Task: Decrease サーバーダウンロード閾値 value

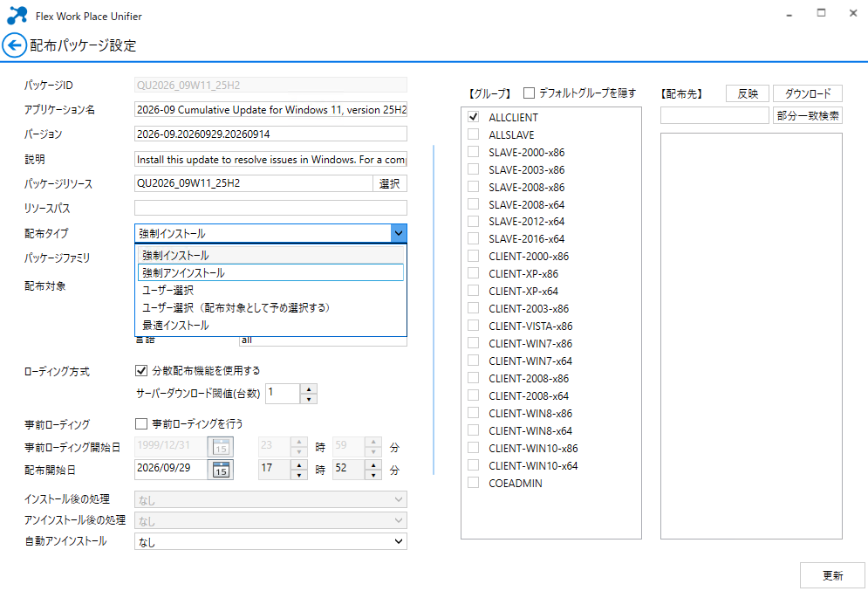Action: click(x=309, y=399)
